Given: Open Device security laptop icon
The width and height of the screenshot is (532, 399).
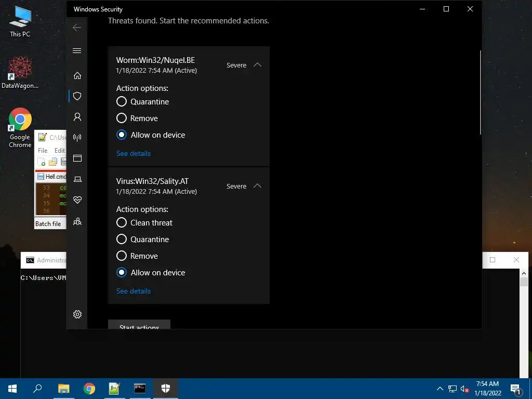Looking at the screenshot, I should (77, 179).
